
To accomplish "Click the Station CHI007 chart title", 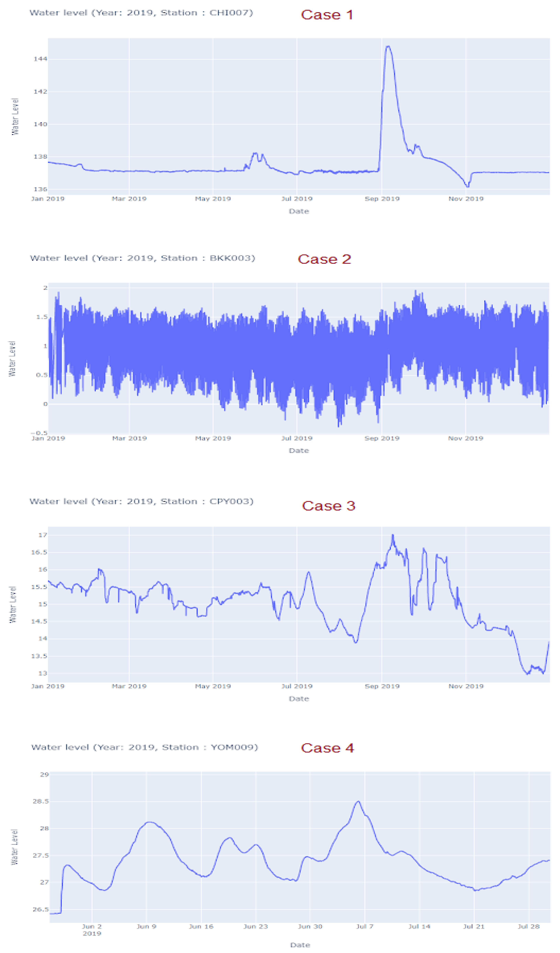I will point(141,13).
